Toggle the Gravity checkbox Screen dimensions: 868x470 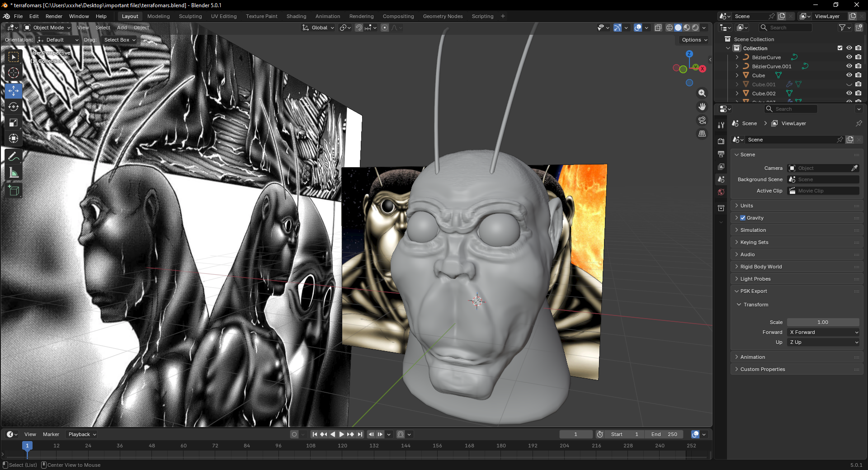(743, 218)
